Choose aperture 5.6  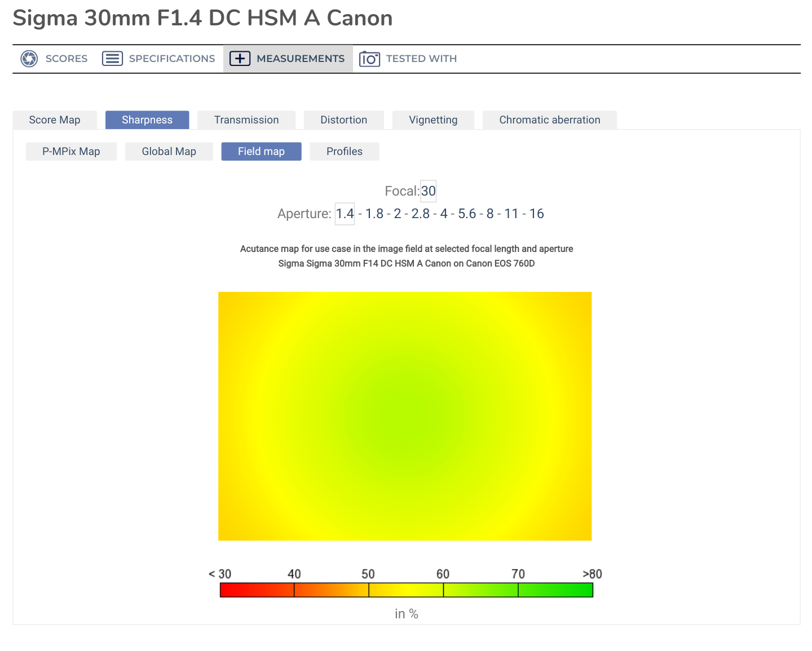467,214
